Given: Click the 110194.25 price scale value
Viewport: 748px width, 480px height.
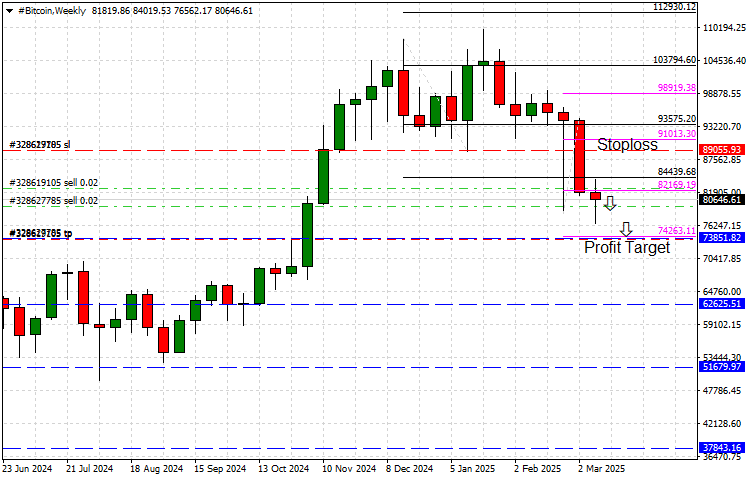Looking at the screenshot, I should 724,28.
